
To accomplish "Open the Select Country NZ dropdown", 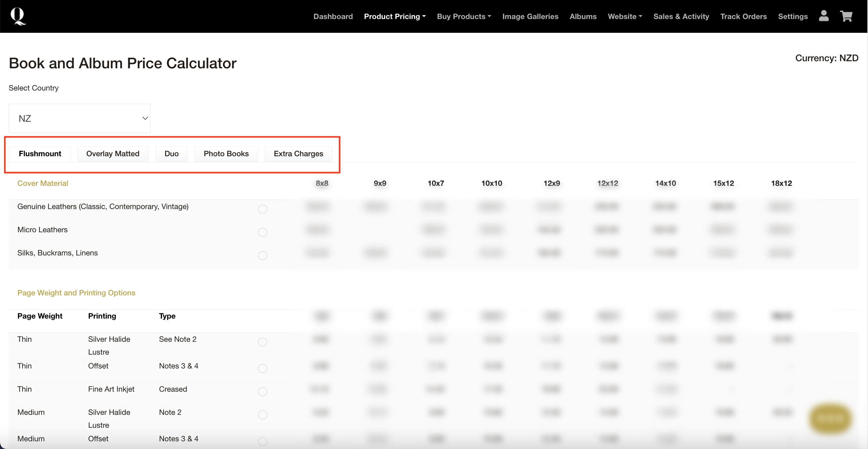I will click(x=80, y=118).
